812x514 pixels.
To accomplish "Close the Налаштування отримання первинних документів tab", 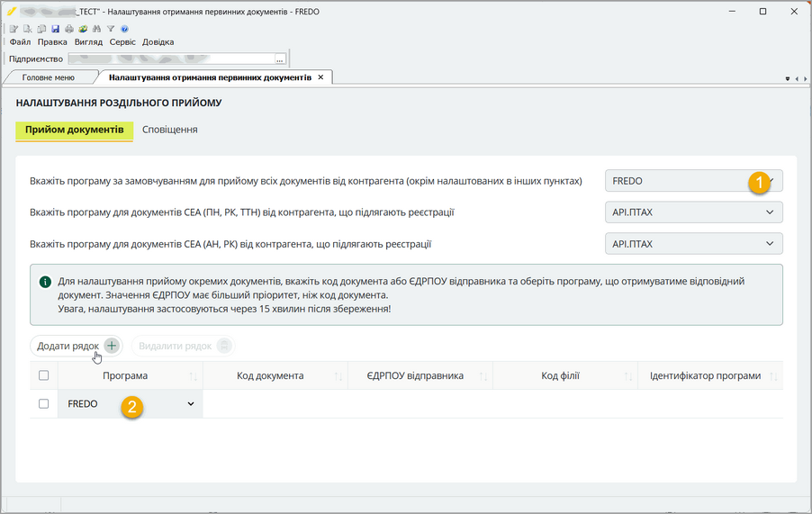I will (321, 77).
